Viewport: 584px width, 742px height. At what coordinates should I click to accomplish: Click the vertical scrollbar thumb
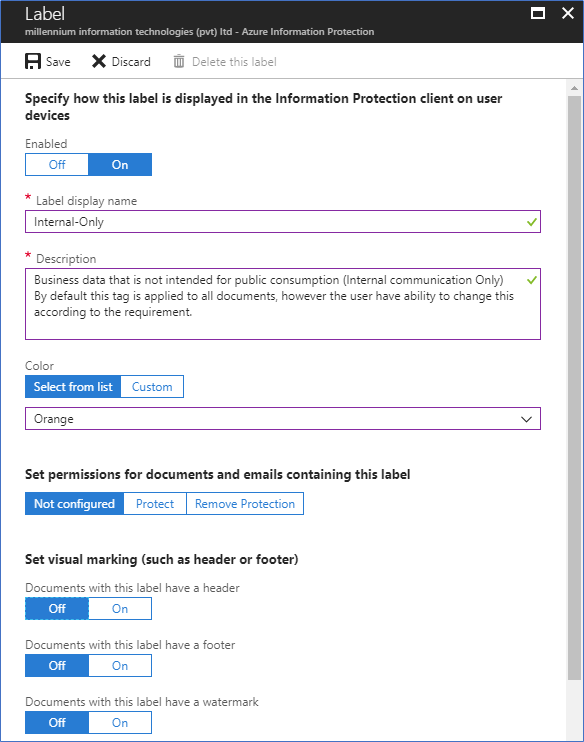point(574,388)
